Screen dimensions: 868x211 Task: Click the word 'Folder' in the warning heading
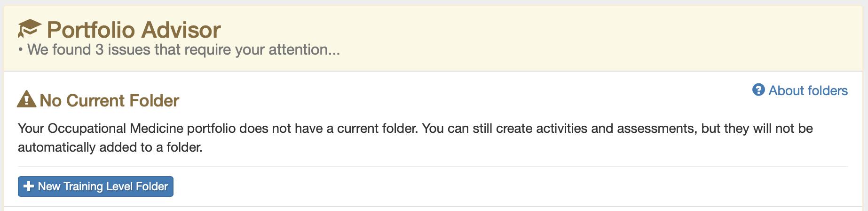tap(154, 100)
